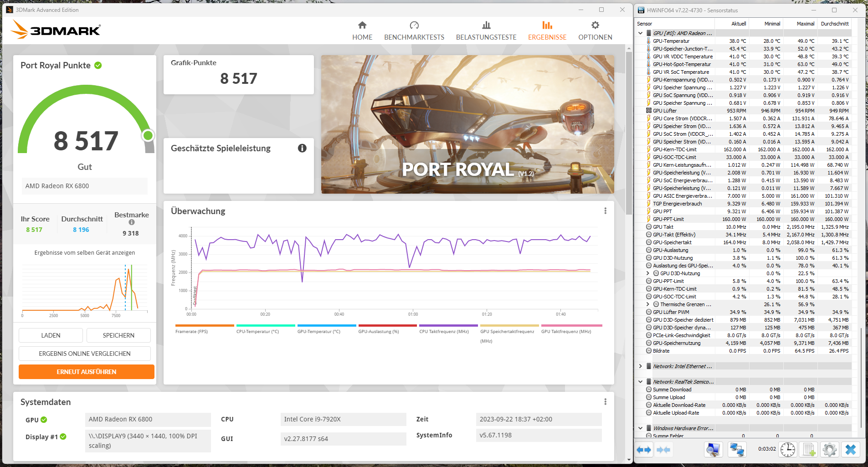
Task: Click the Port Royal benchmark thumbnail image
Action: coord(467,124)
